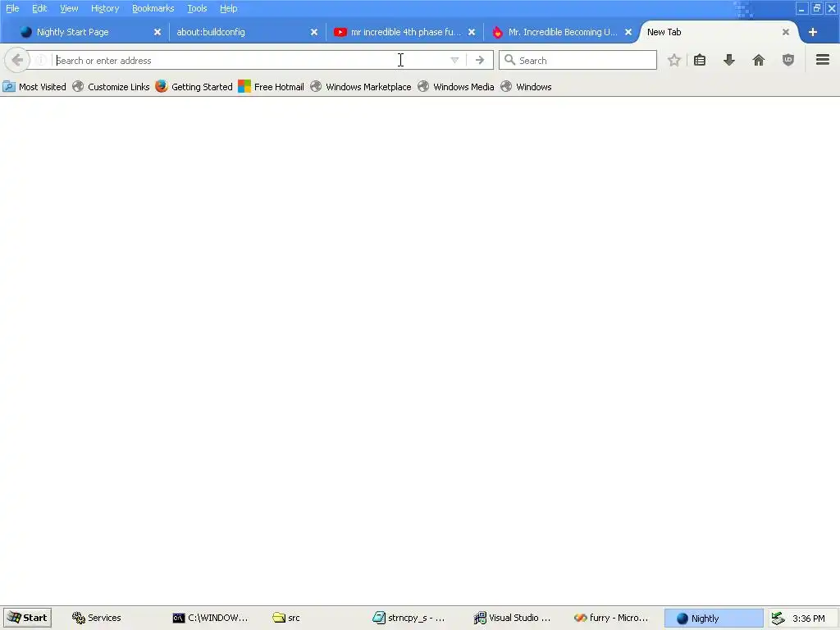This screenshot has width=840, height=630.
Task: Open the uBlock shield extension icon
Action: click(x=788, y=60)
